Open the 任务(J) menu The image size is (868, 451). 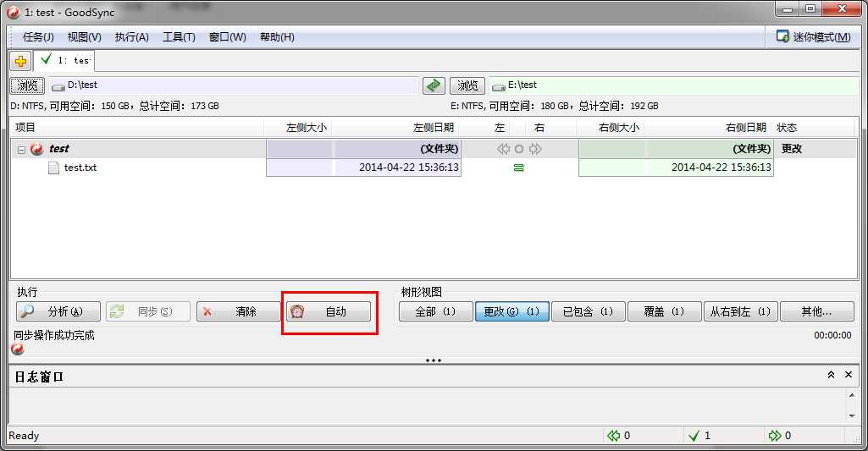(x=38, y=37)
